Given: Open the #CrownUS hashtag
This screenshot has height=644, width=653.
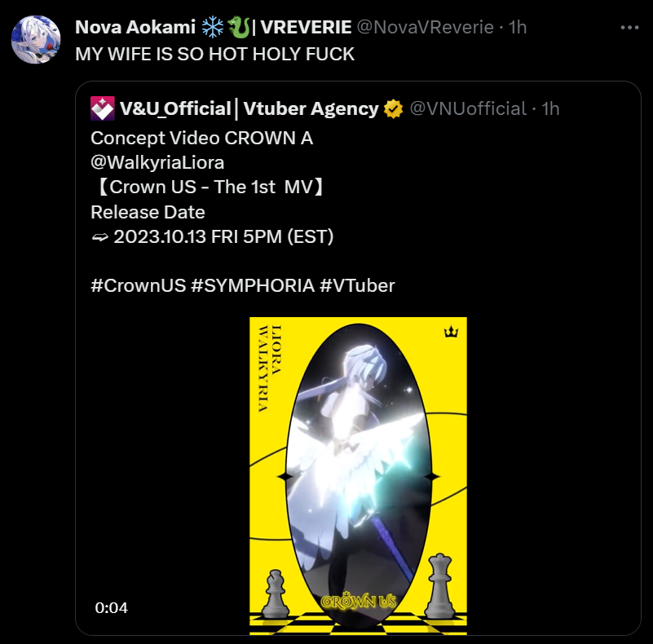Looking at the screenshot, I should [x=139, y=286].
